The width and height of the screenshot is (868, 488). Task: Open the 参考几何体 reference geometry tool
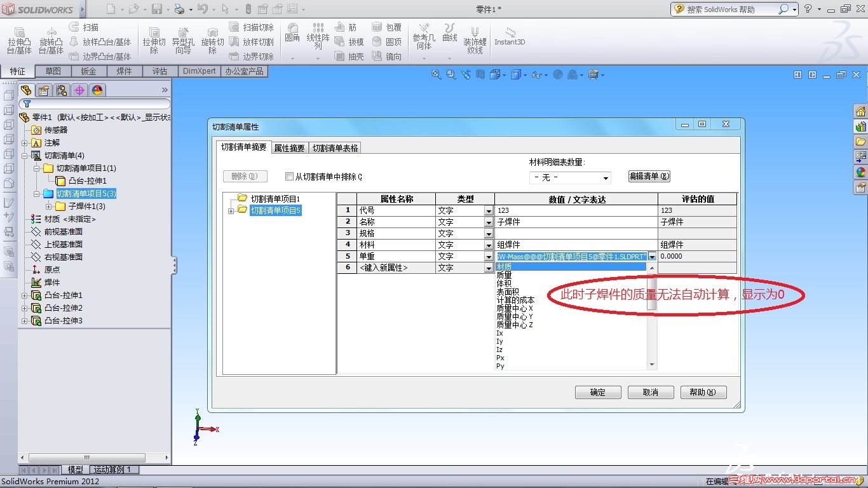tap(424, 37)
